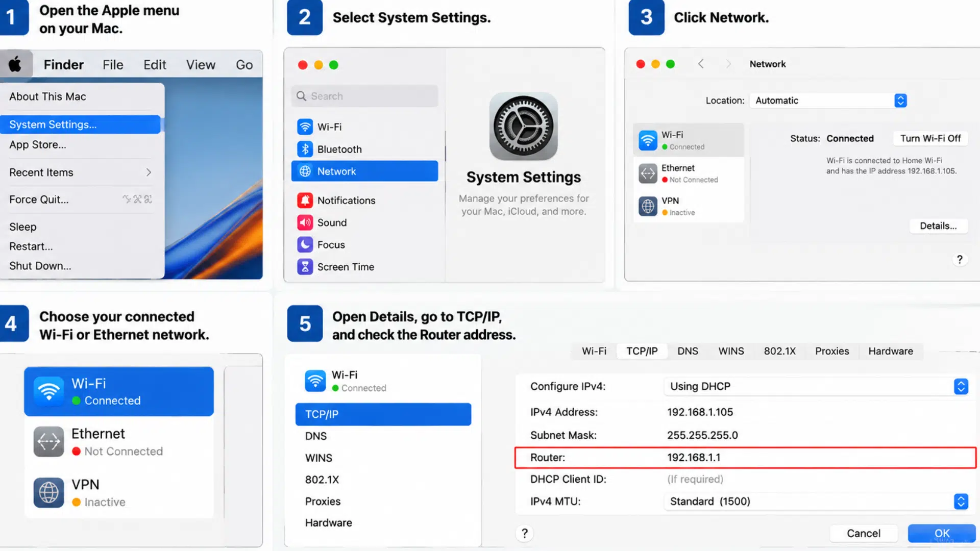Click the large Ethernet icon in step 4

click(48, 442)
